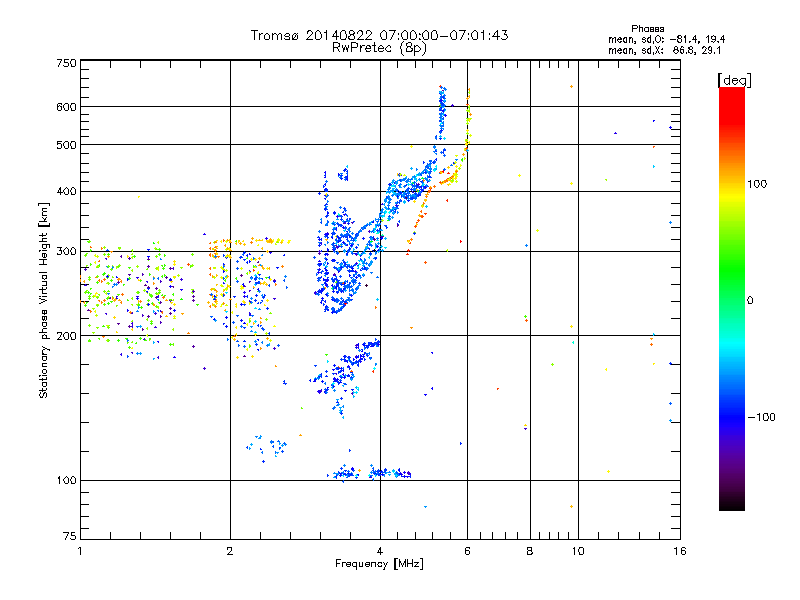The height and width of the screenshot is (600, 800).
Task: Click the Tromsø date and time title
Action: pyautogui.click(x=379, y=35)
